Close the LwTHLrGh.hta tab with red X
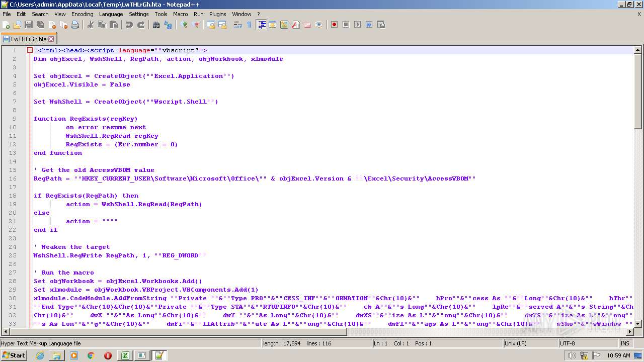This screenshot has width=644, height=362. pos(51,39)
